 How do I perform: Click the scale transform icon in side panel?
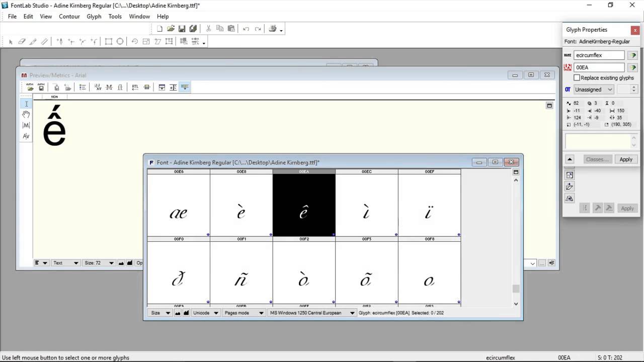[570, 175]
